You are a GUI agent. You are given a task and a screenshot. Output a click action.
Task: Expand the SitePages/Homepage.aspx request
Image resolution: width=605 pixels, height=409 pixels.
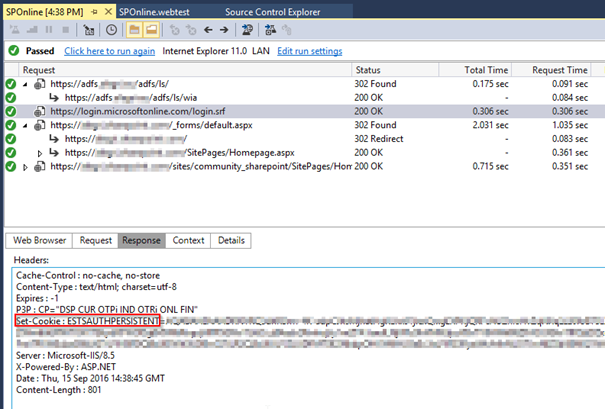click(x=40, y=152)
